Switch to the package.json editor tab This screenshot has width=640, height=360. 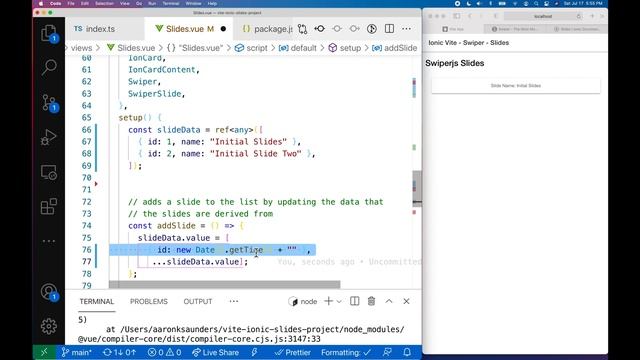pos(267,29)
